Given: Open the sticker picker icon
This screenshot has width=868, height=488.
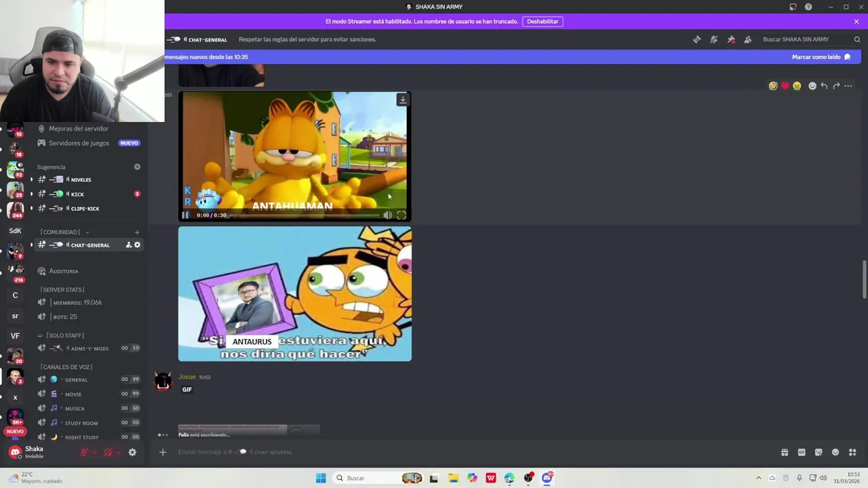Looking at the screenshot, I should [818, 452].
